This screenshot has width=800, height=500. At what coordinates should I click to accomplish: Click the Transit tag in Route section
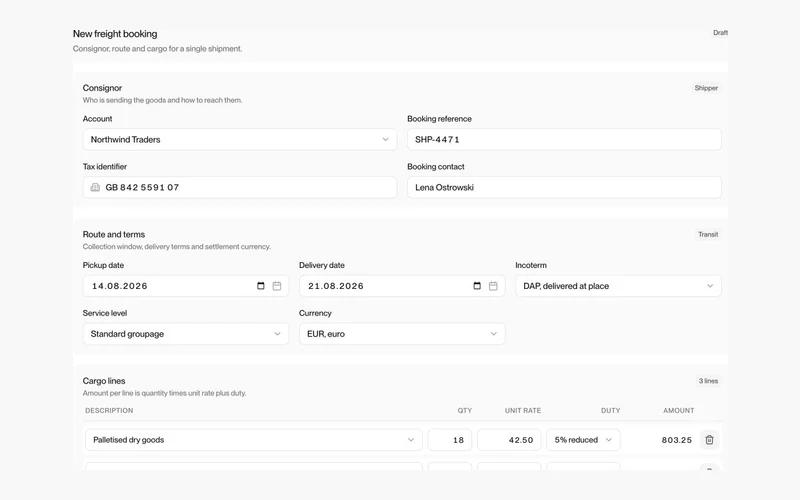click(708, 234)
